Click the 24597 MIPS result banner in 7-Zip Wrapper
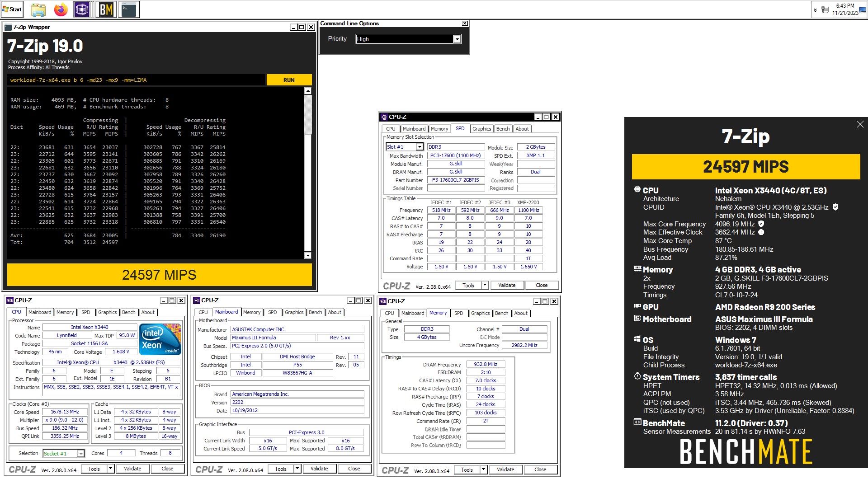The width and height of the screenshot is (868, 488). coord(159,275)
